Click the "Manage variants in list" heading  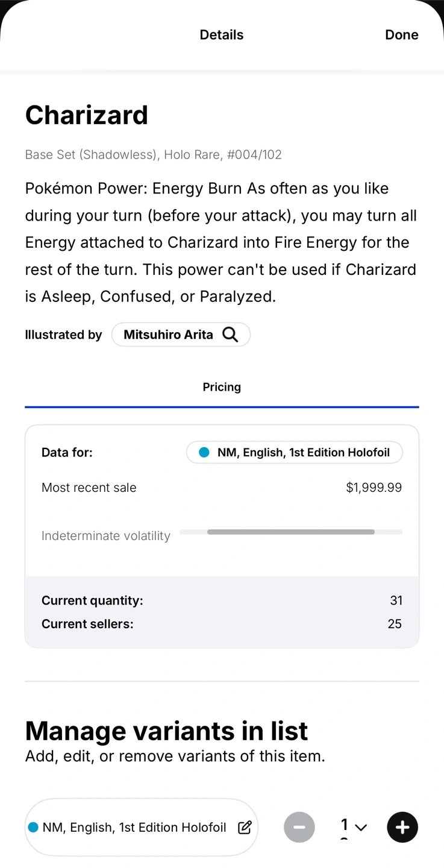(x=166, y=731)
